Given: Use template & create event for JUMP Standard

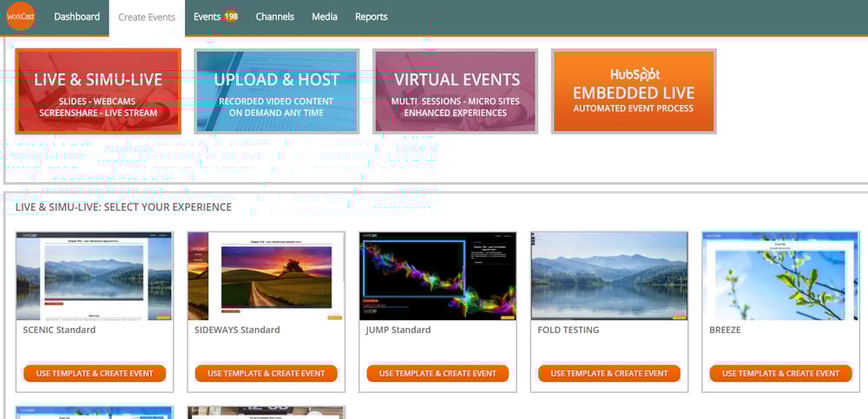Looking at the screenshot, I should coord(437,374).
